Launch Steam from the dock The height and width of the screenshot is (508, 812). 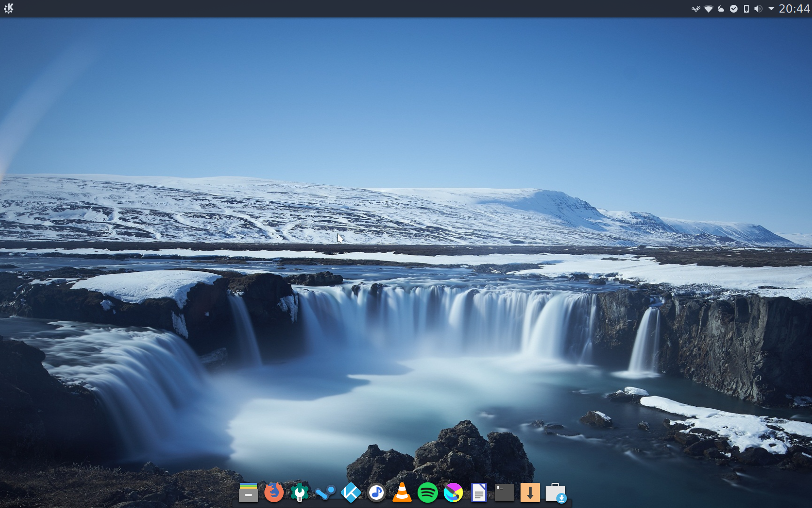click(x=325, y=493)
